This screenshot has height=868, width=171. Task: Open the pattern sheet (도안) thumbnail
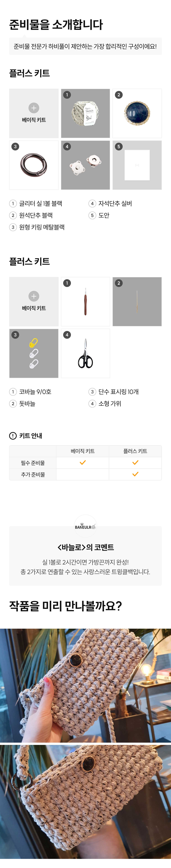pos(137,165)
